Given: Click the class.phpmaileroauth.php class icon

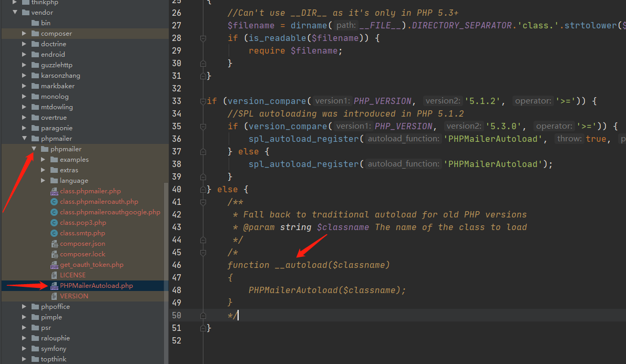Looking at the screenshot, I should (54, 202).
